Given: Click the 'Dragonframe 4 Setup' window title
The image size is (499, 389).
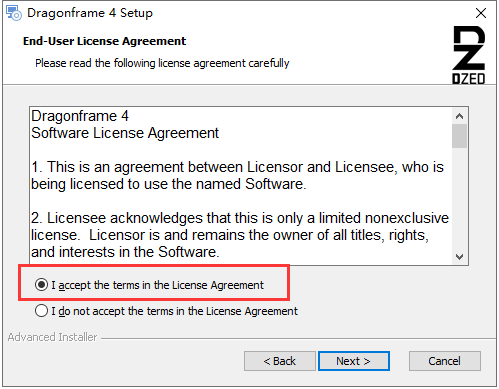Looking at the screenshot, I should click(x=90, y=13).
